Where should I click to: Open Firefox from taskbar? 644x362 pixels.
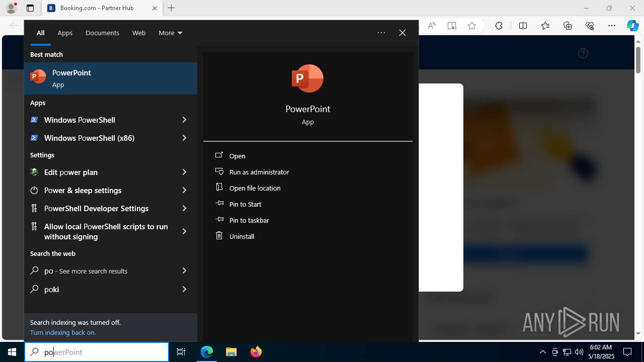point(256,352)
